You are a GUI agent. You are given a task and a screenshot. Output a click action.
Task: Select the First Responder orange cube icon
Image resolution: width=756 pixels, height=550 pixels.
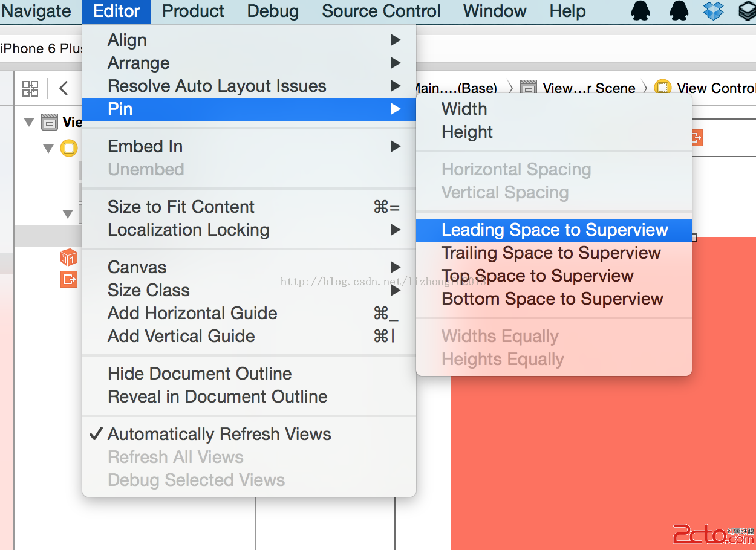(x=69, y=258)
